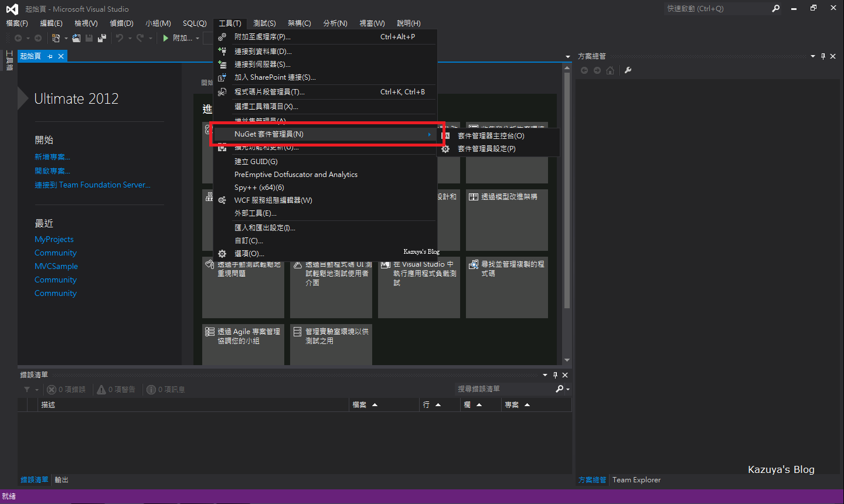Toggle the 0 項訊息 messages filter
Screen dimensions: 844x504
pyautogui.click(x=166, y=390)
